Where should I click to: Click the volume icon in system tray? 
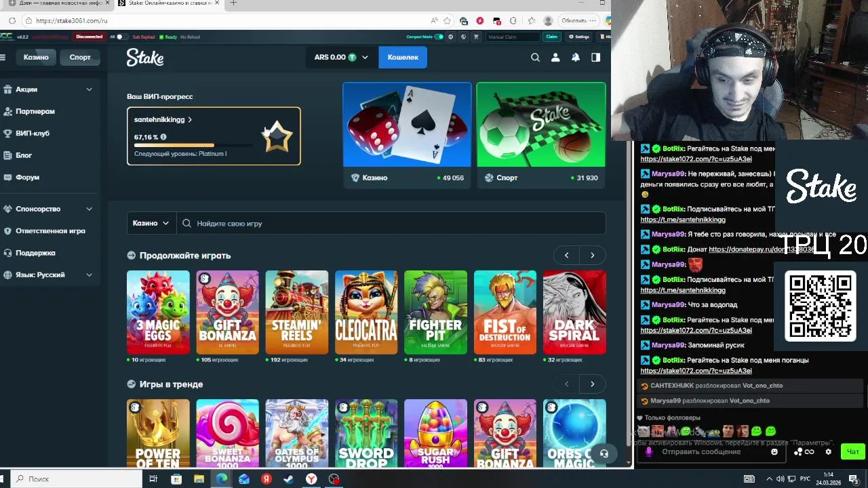781,479
